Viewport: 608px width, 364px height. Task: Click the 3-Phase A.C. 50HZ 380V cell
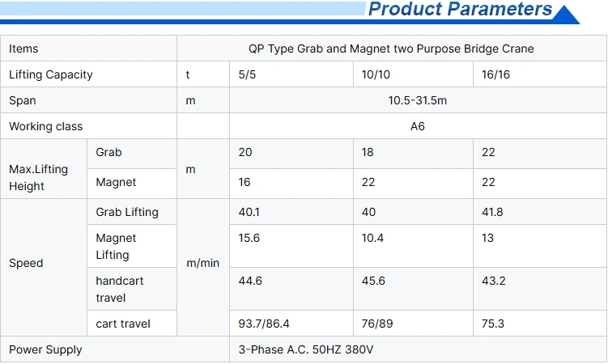418,349
